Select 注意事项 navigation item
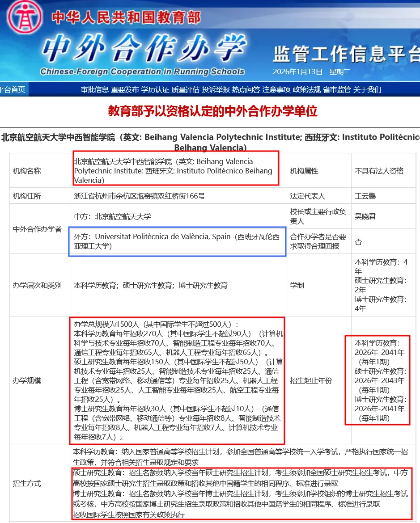The image size is (420, 523). (276, 89)
